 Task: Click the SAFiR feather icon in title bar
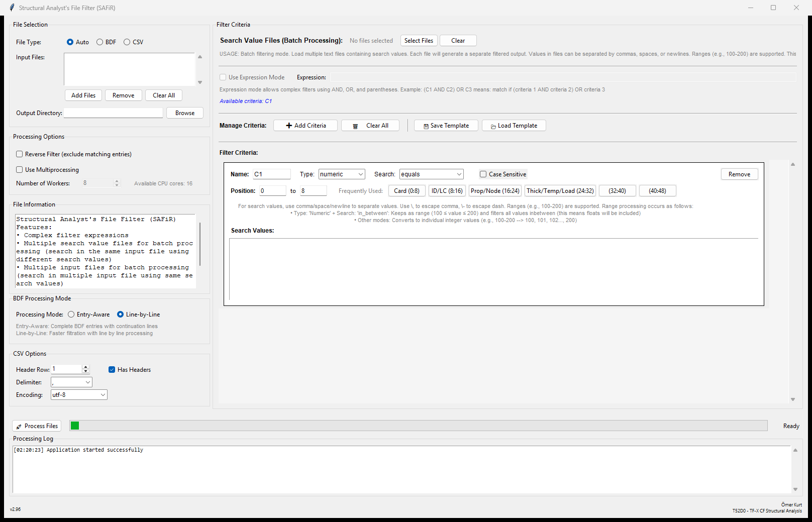tap(11, 8)
